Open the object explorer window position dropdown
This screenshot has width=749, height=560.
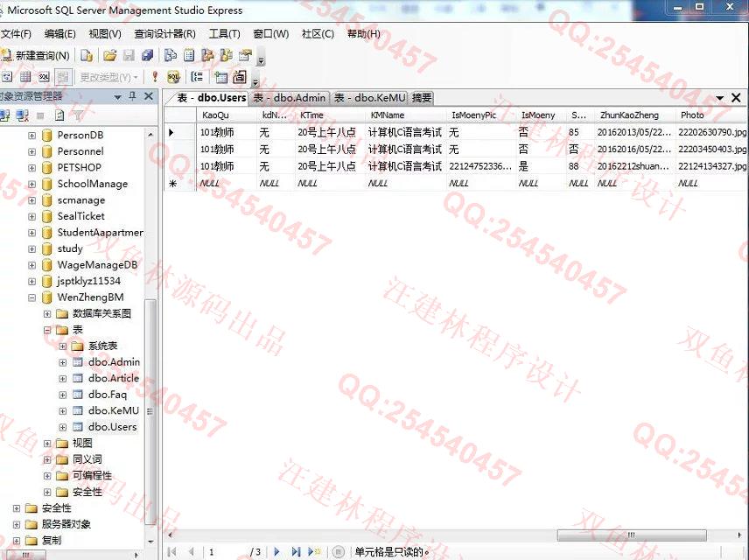pyautogui.click(x=117, y=97)
